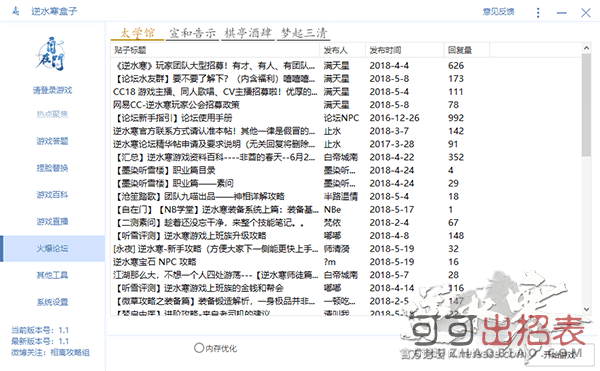
Task: Open 其他工具 in sidebar
Action: point(52,275)
